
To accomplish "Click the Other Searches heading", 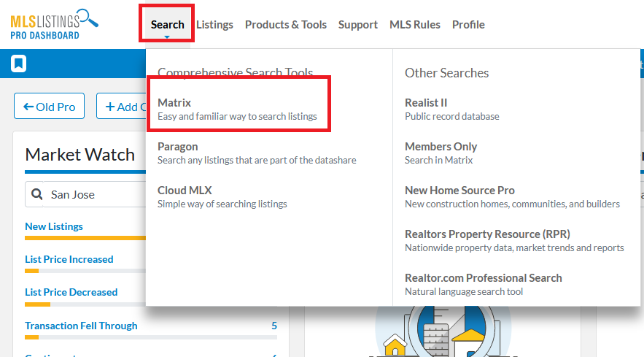I will tap(446, 73).
